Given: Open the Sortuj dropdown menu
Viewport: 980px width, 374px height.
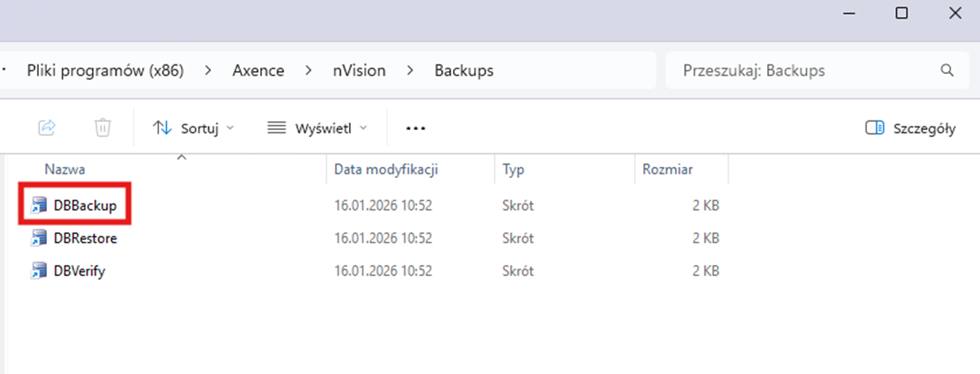Looking at the screenshot, I should point(193,129).
